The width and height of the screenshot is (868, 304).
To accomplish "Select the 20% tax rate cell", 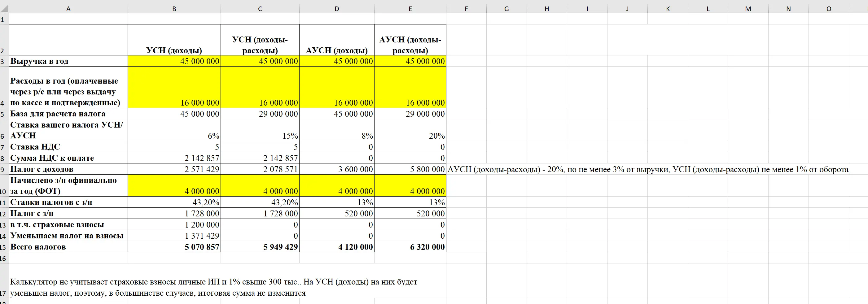I will pos(410,130).
